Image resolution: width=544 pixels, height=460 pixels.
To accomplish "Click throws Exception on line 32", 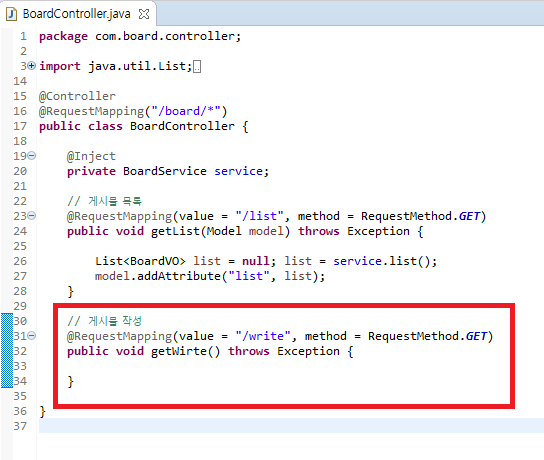I will click(284, 351).
